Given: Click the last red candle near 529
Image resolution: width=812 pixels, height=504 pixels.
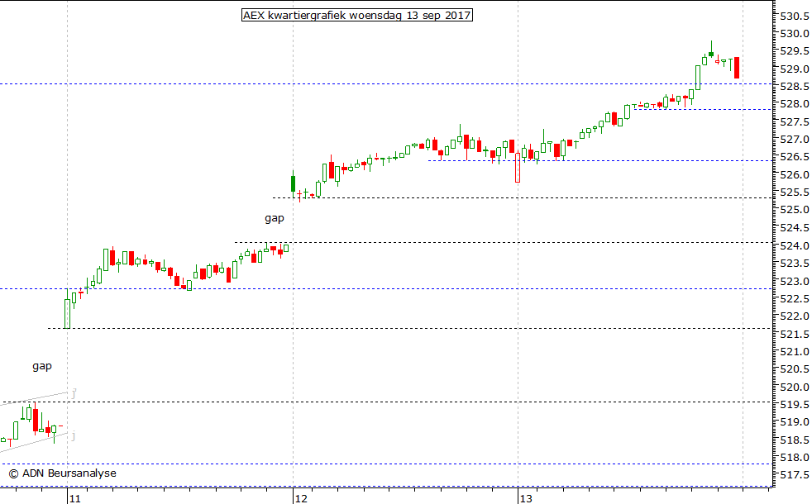Looking at the screenshot, I should click(737, 68).
